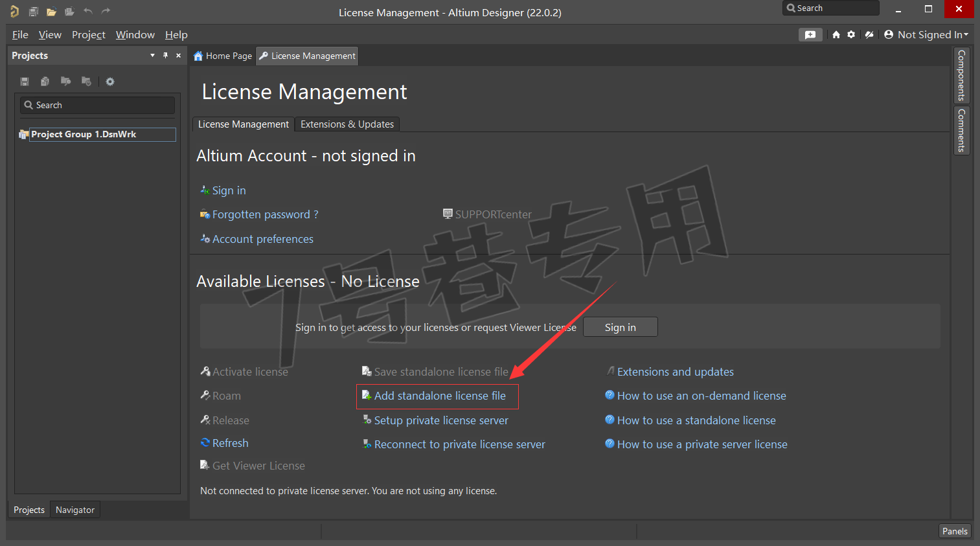
Task: Click the Sign in button in licenses box
Action: (621, 327)
